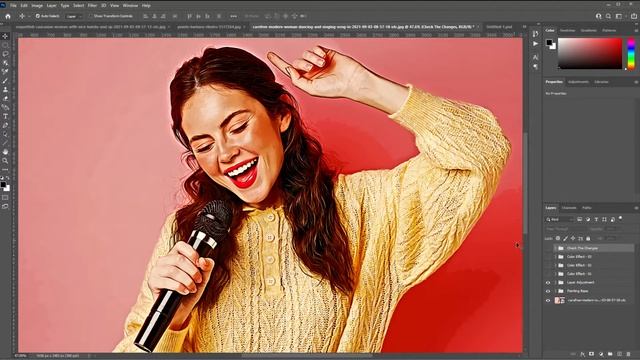640x360 pixels.
Task: Align left edges in the options bar
Action: point(145,16)
